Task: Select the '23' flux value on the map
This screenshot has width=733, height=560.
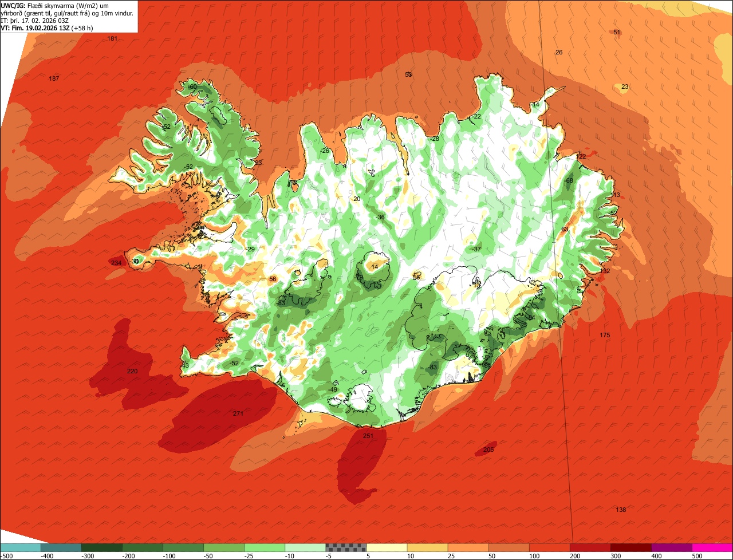Action: [625, 86]
